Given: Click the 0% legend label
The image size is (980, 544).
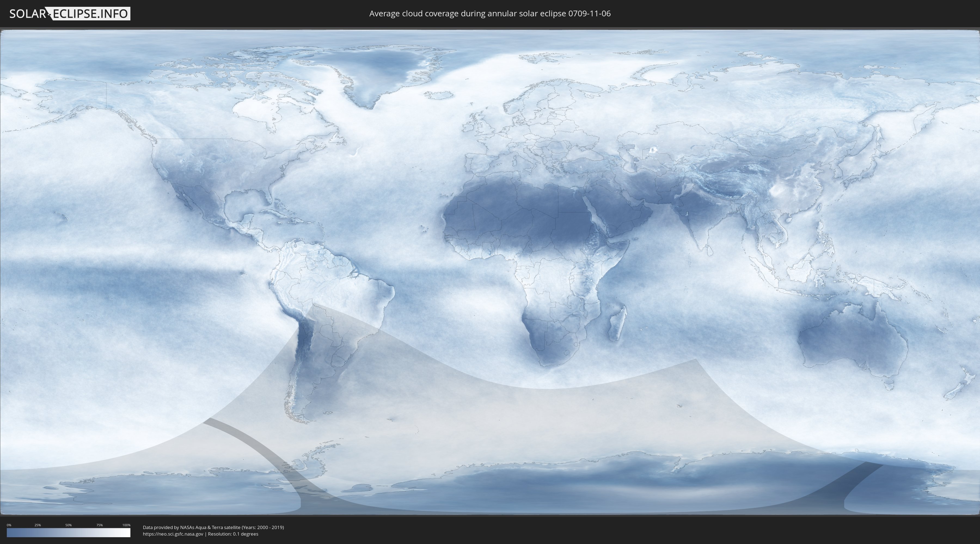Looking at the screenshot, I should point(9,525).
